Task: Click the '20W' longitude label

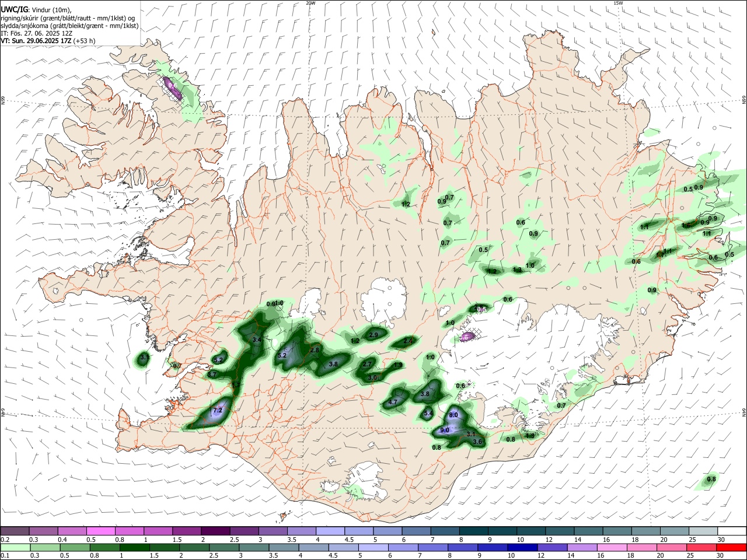Action: [310, 3]
